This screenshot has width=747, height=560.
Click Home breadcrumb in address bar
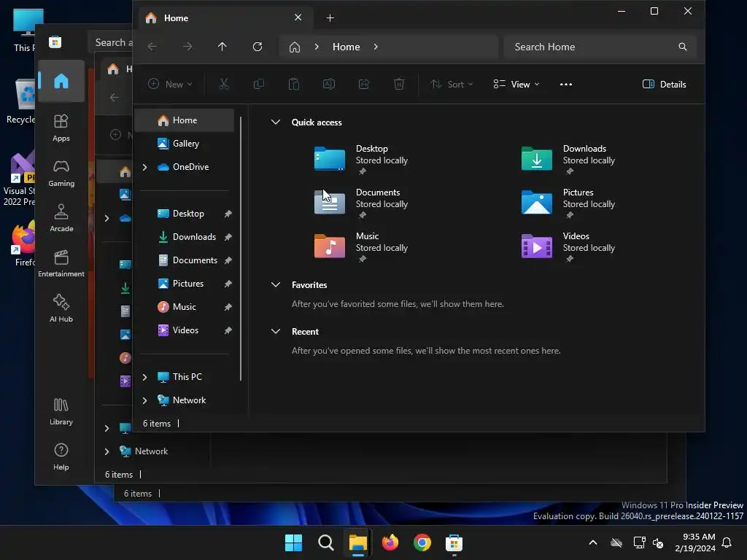tap(347, 47)
